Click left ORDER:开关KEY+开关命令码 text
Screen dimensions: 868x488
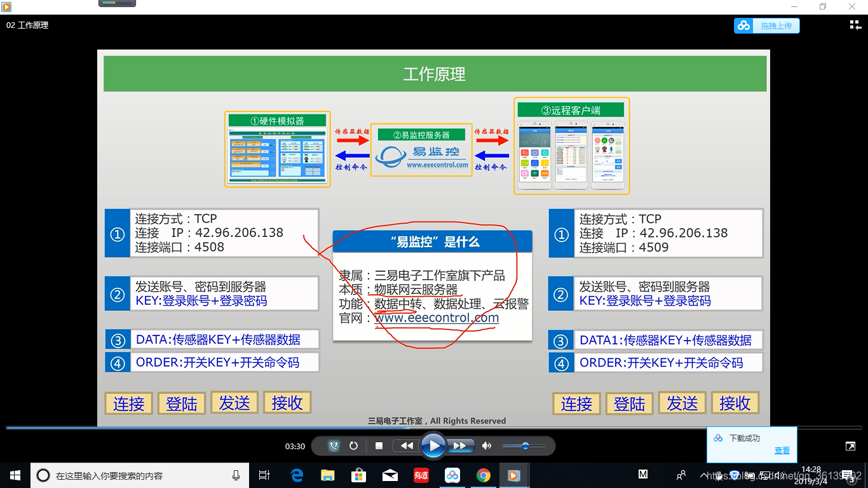(217, 362)
